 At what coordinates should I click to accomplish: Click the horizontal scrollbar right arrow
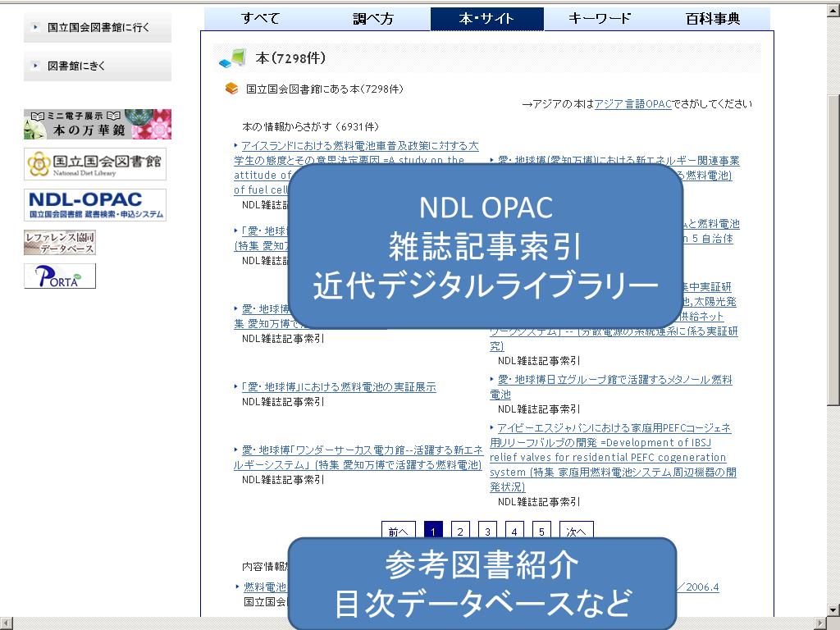point(820,623)
